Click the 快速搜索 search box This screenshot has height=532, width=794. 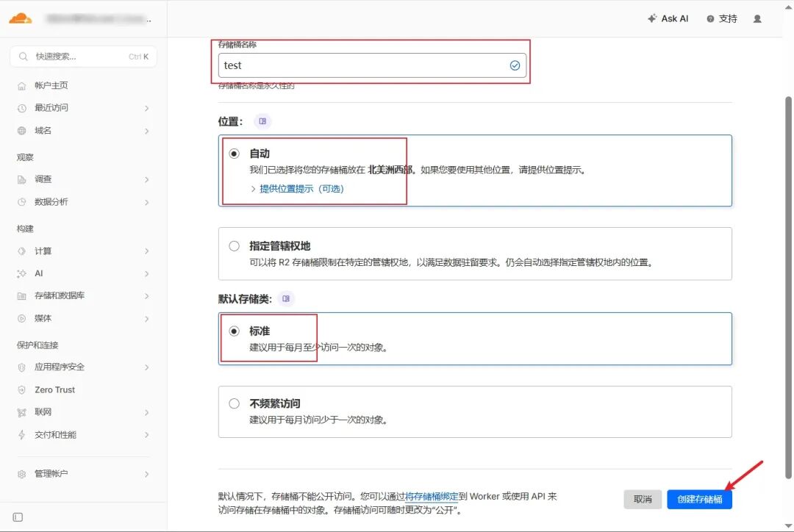(x=84, y=56)
